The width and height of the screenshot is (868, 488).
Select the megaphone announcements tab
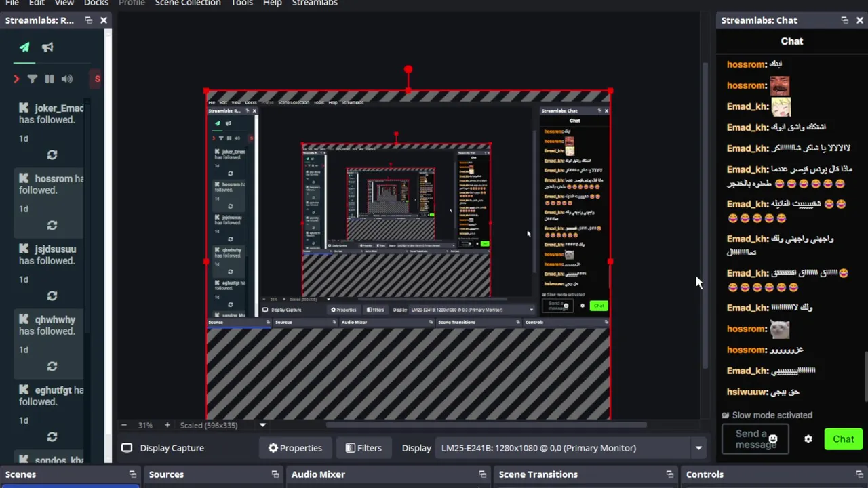point(47,47)
